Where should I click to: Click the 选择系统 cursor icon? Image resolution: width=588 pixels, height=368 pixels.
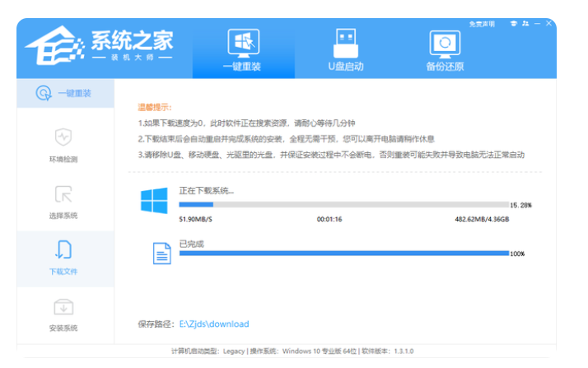click(x=63, y=194)
